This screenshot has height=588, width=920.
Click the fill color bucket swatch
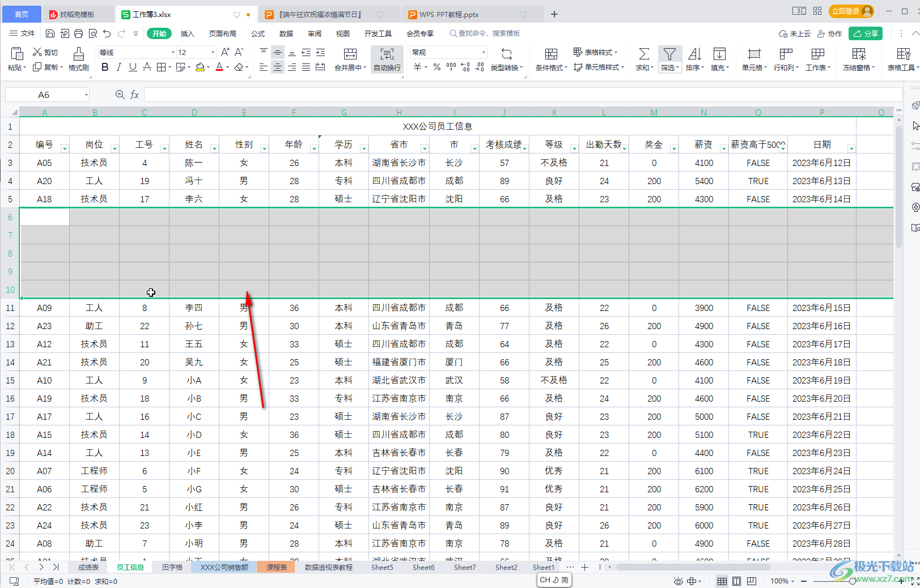pyautogui.click(x=200, y=67)
